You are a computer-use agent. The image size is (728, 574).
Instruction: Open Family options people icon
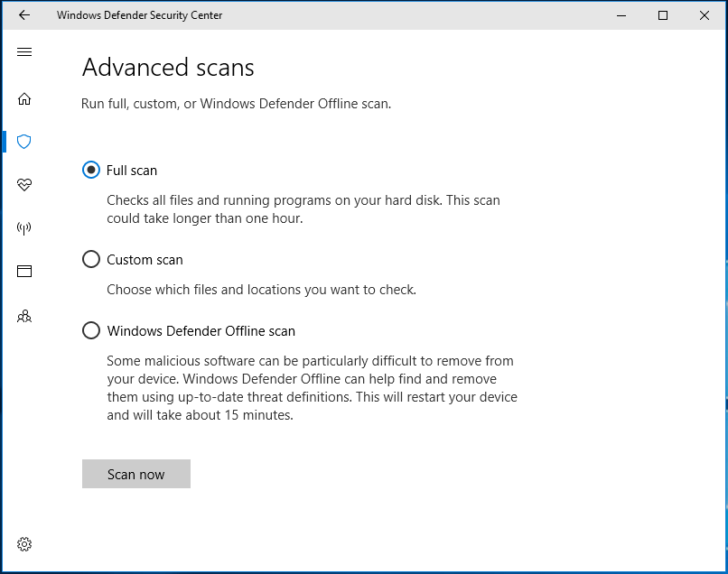(x=24, y=317)
